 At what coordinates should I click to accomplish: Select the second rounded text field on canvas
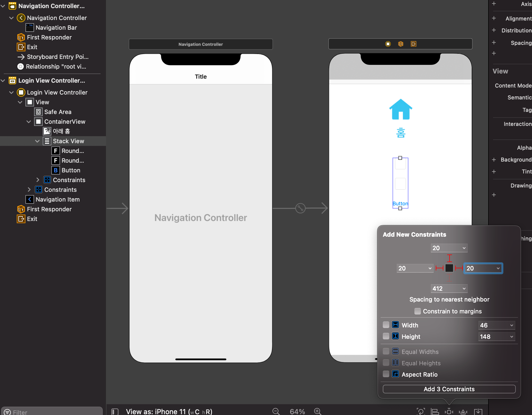coord(400,184)
